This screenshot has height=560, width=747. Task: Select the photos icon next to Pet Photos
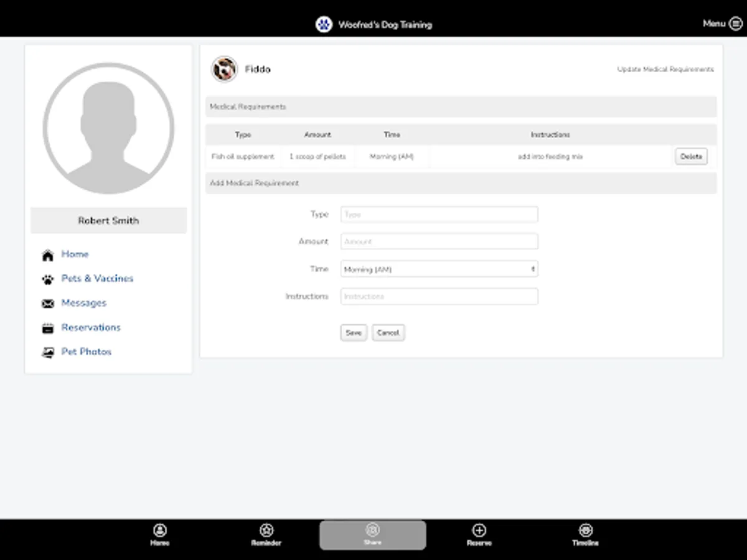(x=47, y=352)
